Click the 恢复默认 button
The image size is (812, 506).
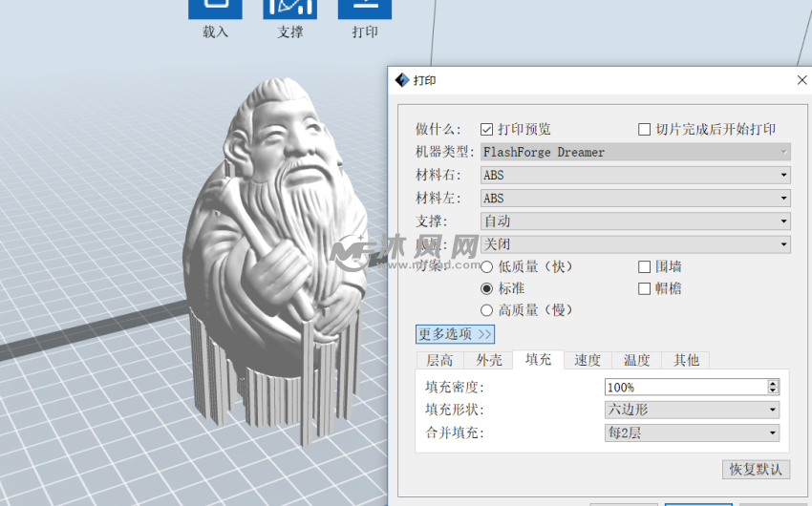[756, 469]
